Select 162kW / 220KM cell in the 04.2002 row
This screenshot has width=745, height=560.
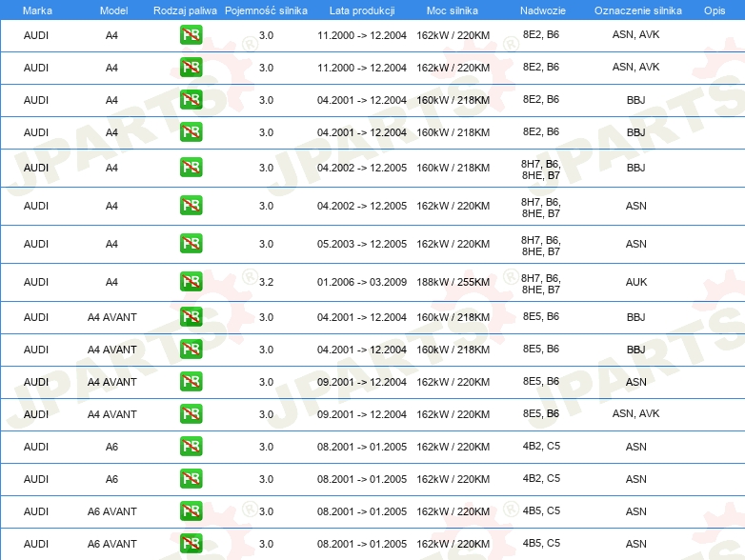click(x=453, y=206)
